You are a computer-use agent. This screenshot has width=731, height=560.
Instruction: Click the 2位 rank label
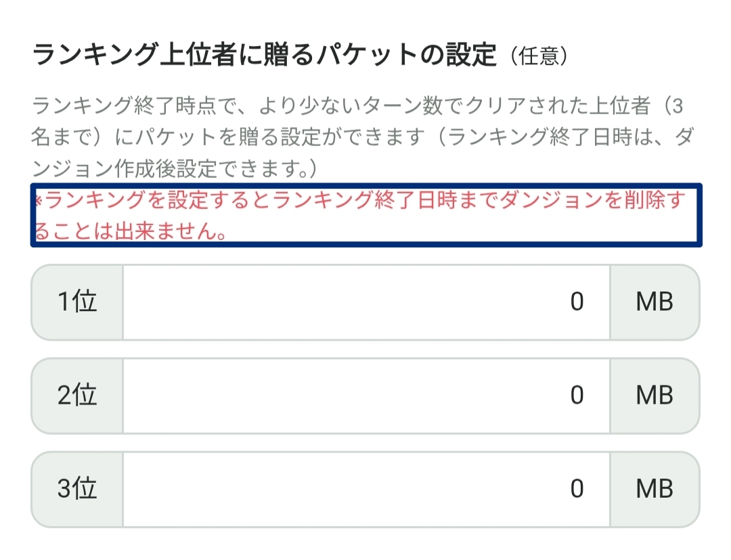click(x=77, y=395)
